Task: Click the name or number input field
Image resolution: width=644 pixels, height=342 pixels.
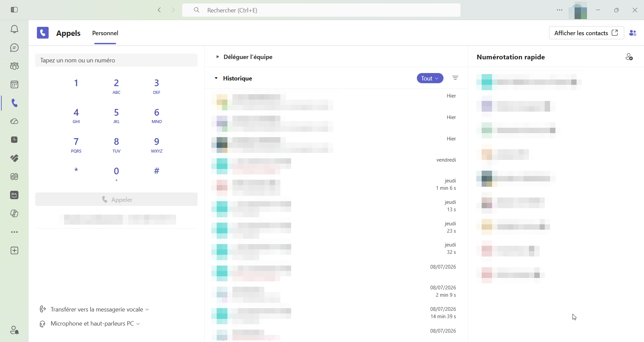Action: click(116, 60)
